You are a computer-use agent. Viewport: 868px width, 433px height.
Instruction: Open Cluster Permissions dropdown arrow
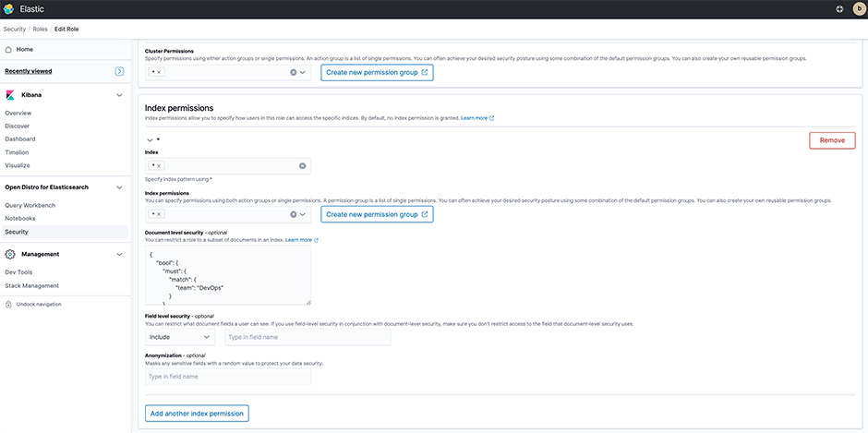(x=303, y=73)
